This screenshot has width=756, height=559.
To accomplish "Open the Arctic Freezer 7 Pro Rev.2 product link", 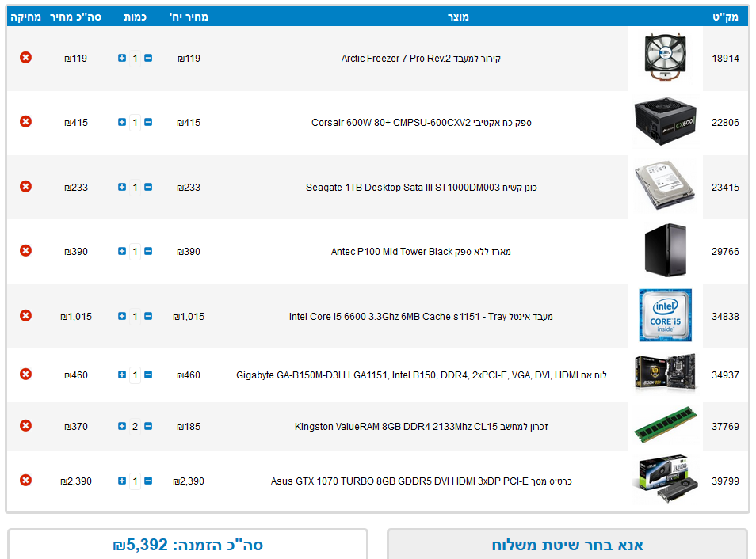I will [421, 59].
